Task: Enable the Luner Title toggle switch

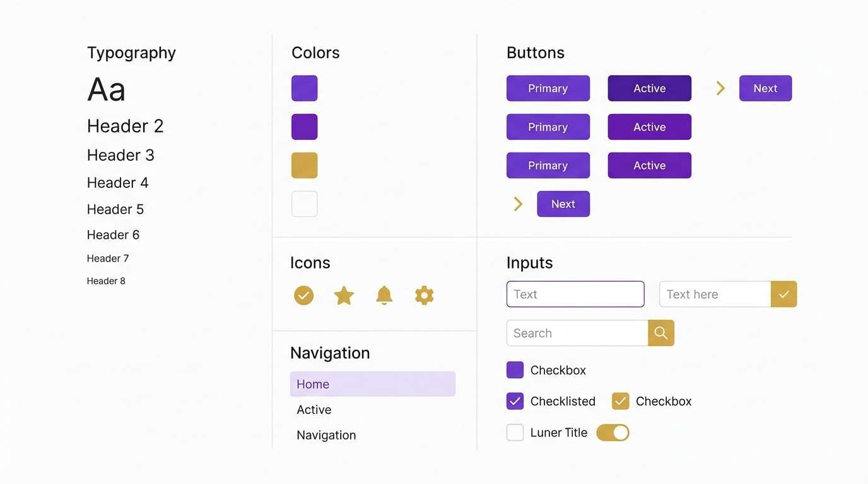Action: click(x=613, y=432)
